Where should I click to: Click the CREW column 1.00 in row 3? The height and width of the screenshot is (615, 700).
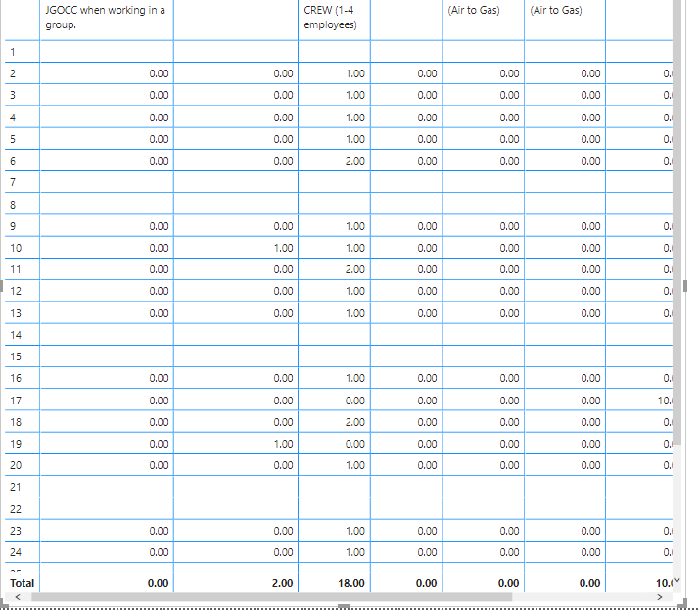(355, 95)
